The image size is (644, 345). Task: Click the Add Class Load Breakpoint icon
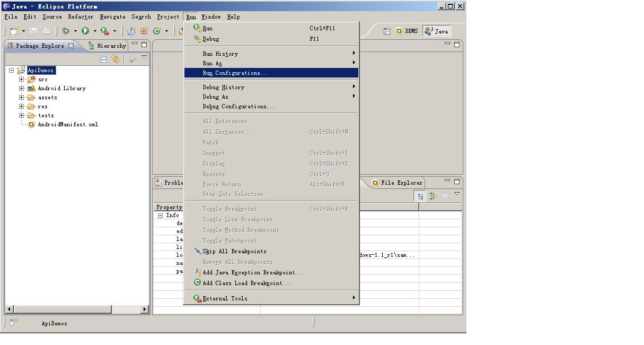198,283
